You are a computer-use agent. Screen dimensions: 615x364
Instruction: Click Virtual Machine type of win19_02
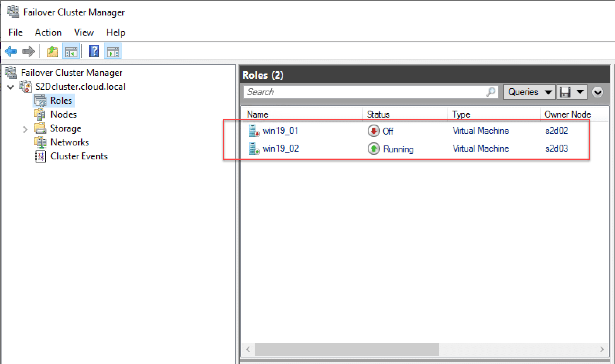(481, 149)
